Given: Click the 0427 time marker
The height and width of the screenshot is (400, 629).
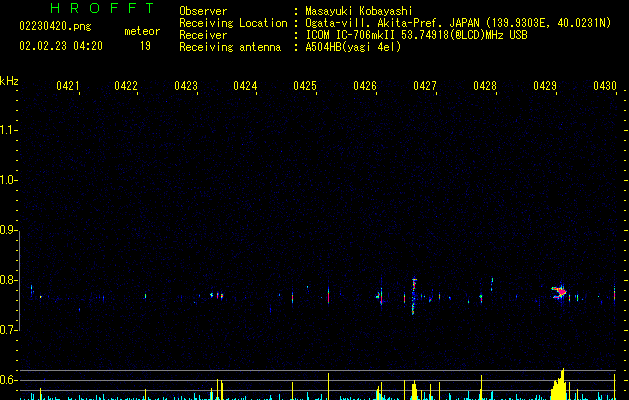Looking at the screenshot, I should tap(425, 86).
